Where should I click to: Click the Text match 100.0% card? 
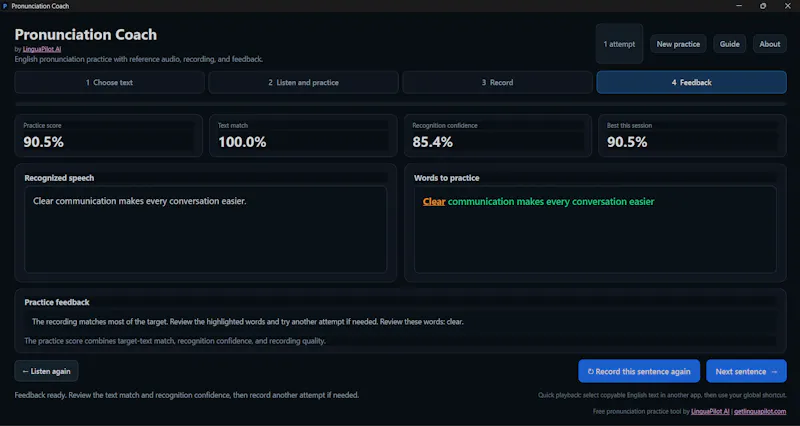[x=303, y=136]
